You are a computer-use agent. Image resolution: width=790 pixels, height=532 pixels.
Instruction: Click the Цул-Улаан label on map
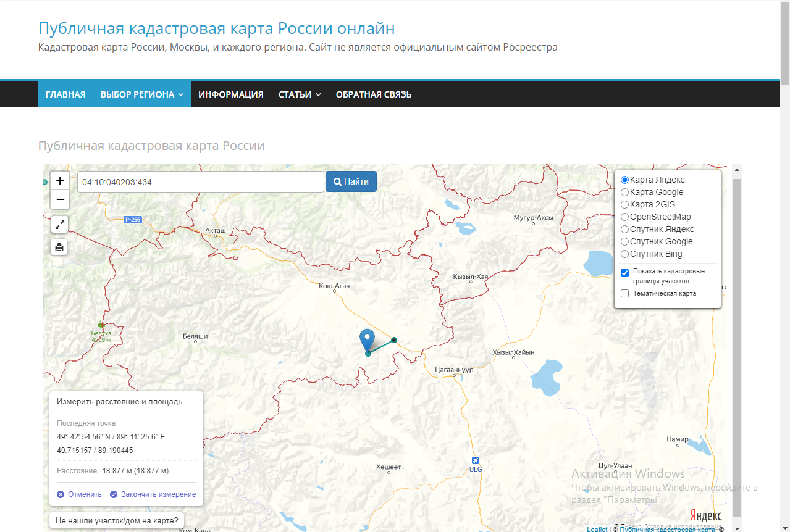pyautogui.click(x=616, y=465)
